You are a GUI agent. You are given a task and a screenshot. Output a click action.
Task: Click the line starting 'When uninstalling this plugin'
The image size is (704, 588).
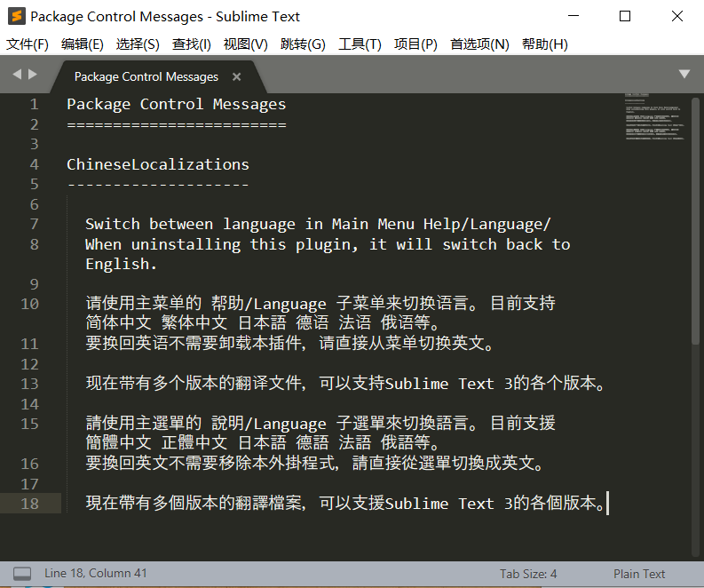click(x=328, y=244)
